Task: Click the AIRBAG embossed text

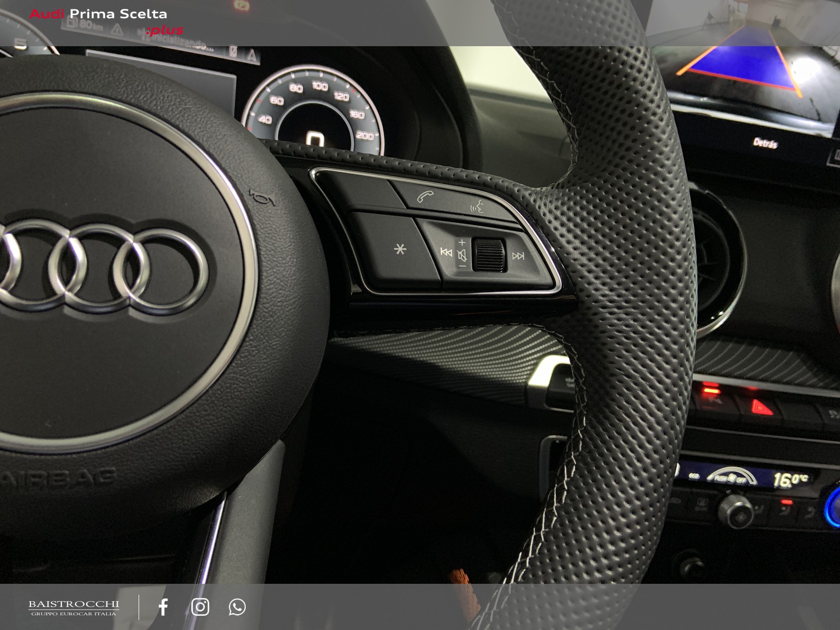Action: [58, 479]
